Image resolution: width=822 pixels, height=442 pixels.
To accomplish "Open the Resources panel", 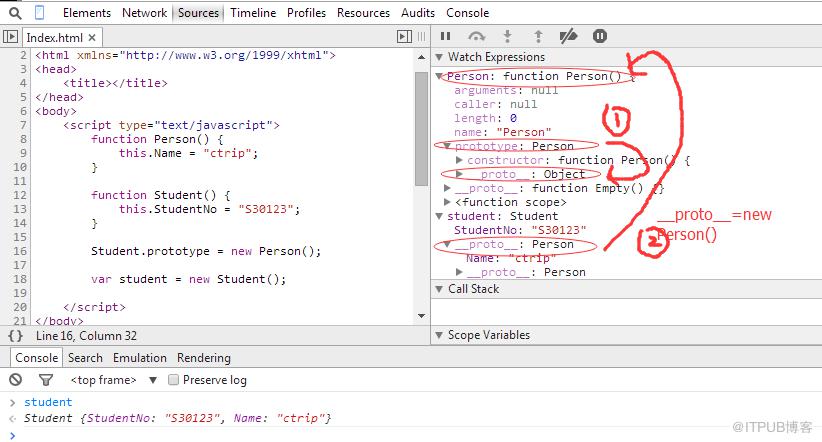I will 363,13.
